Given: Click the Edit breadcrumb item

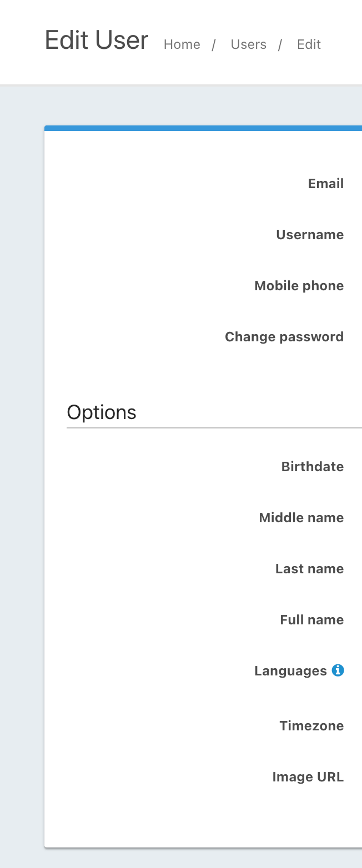Looking at the screenshot, I should (309, 44).
